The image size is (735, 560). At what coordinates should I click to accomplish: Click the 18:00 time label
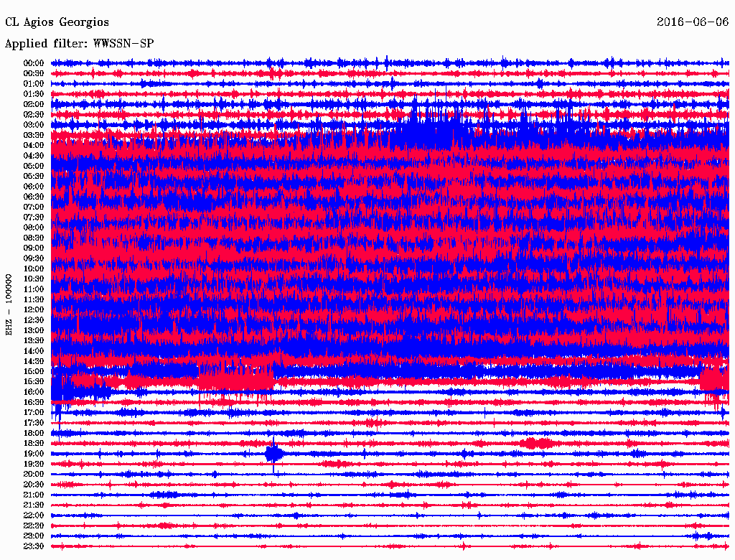[34, 433]
